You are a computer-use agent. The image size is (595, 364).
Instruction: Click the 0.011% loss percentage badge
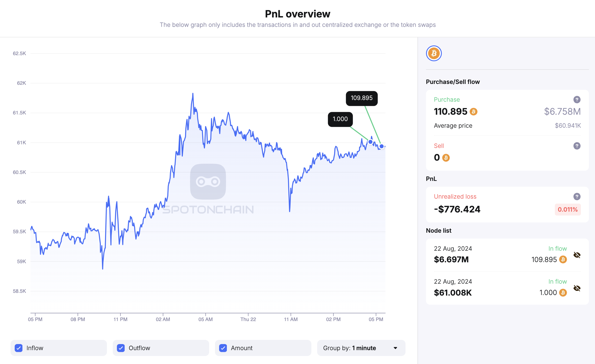(x=568, y=209)
